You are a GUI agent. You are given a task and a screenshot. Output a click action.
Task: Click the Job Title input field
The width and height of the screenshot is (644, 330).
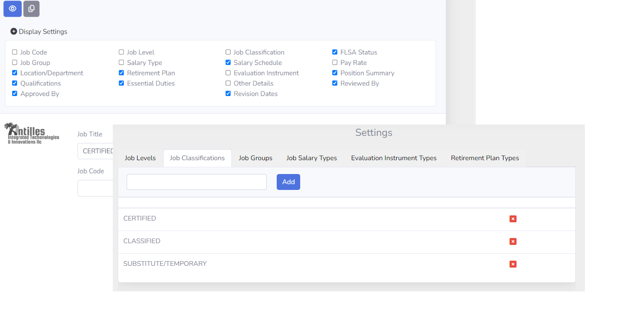(96, 151)
